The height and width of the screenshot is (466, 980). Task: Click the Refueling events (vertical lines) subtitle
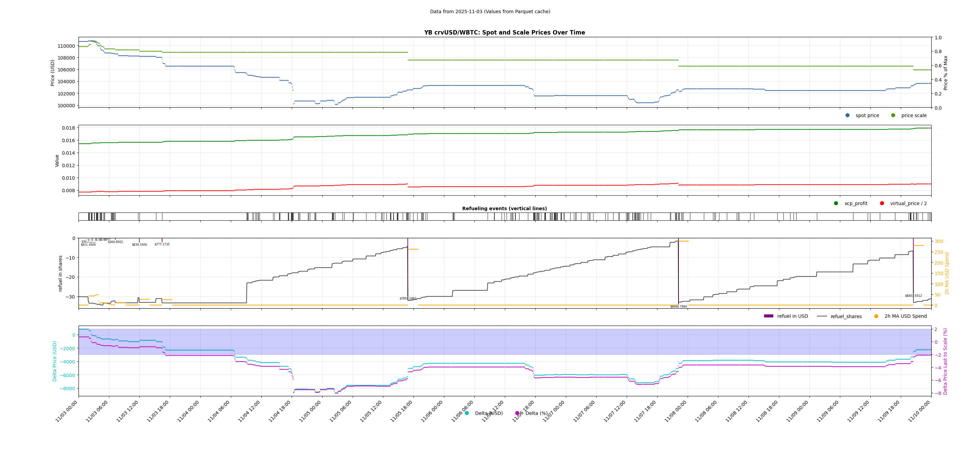tap(505, 208)
